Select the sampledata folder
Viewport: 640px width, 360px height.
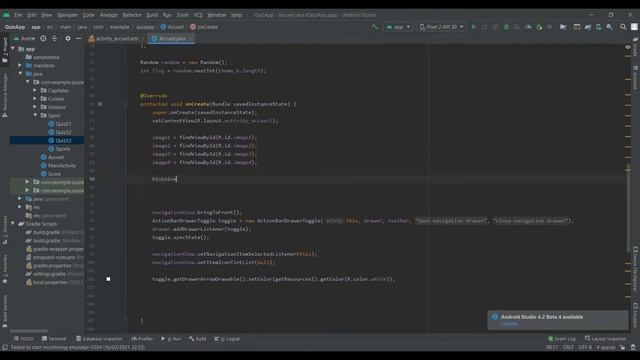42,57
